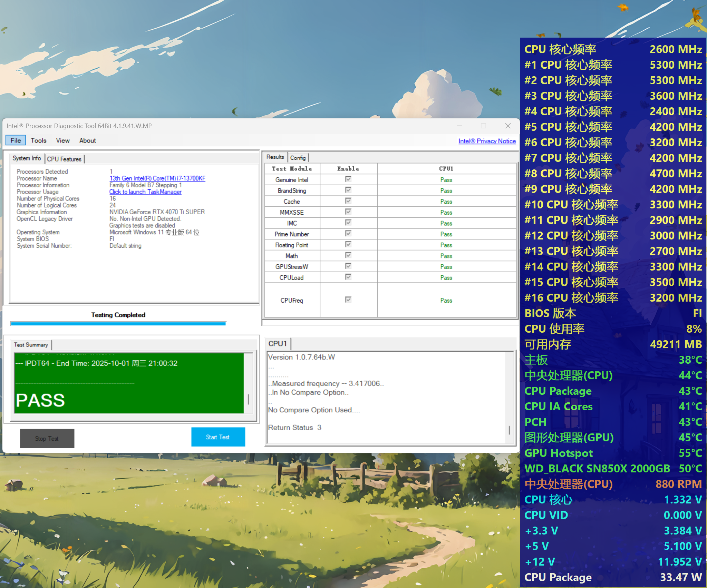Switch to the CPU Features tab
Image resolution: width=707 pixels, height=588 pixels.
click(64, 159)
